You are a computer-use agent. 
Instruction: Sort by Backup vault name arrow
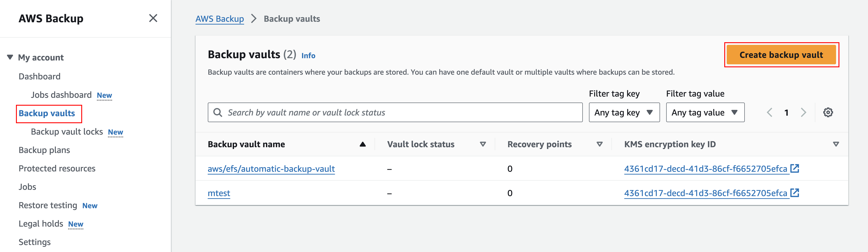[362, 144]
